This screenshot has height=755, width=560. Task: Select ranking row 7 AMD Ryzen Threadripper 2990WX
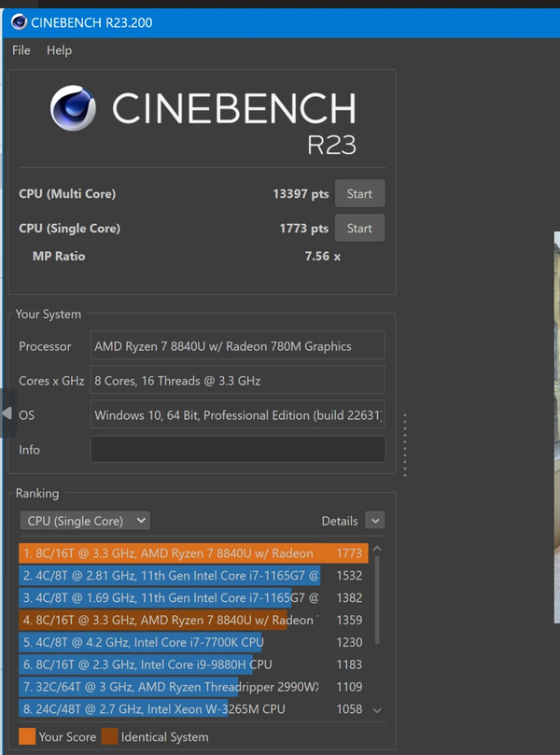click(x=193, y=687)
